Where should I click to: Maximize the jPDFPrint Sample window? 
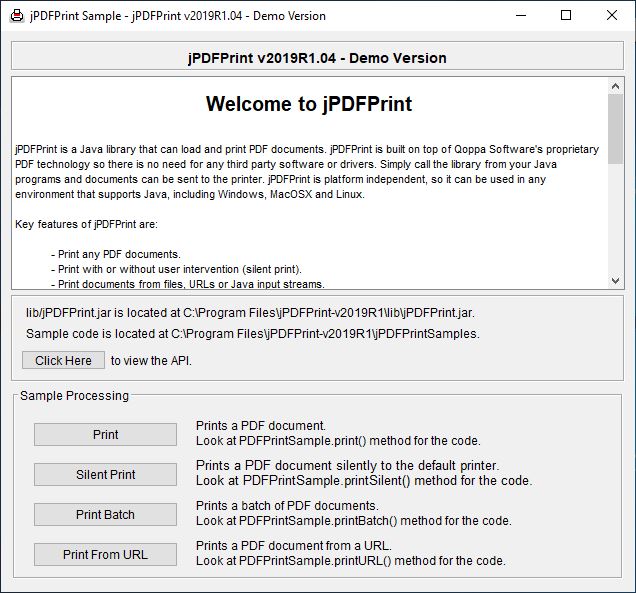(x=566, y=15)
